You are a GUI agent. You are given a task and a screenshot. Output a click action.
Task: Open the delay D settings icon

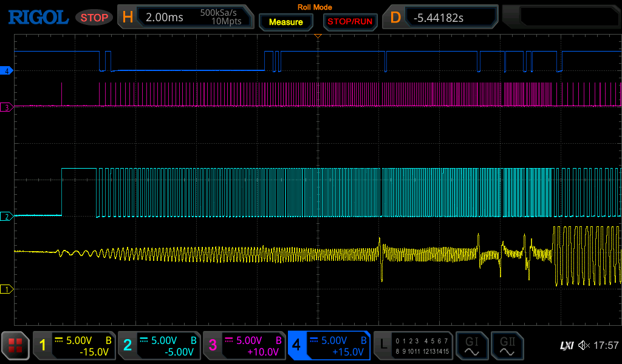(395, 18)
